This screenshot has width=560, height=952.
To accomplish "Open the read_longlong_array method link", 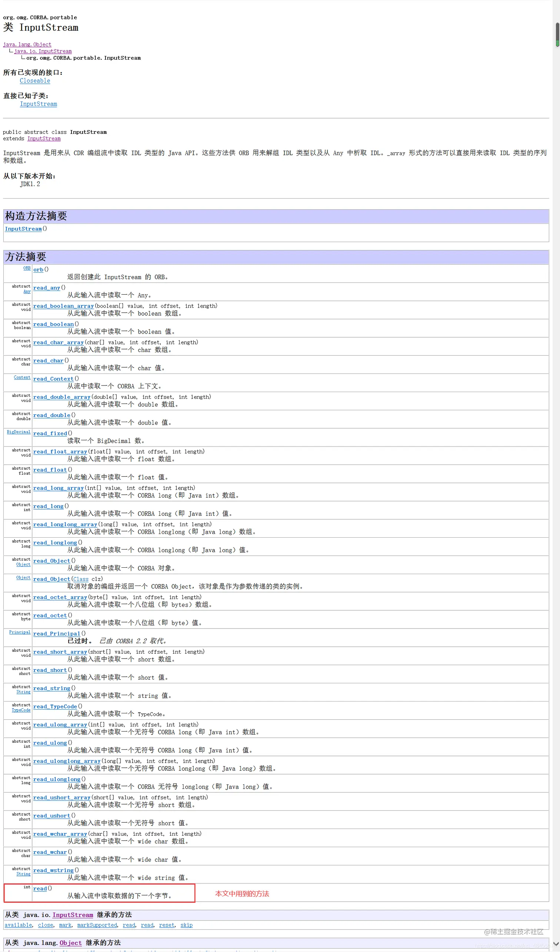I will (x=65, y=525).
